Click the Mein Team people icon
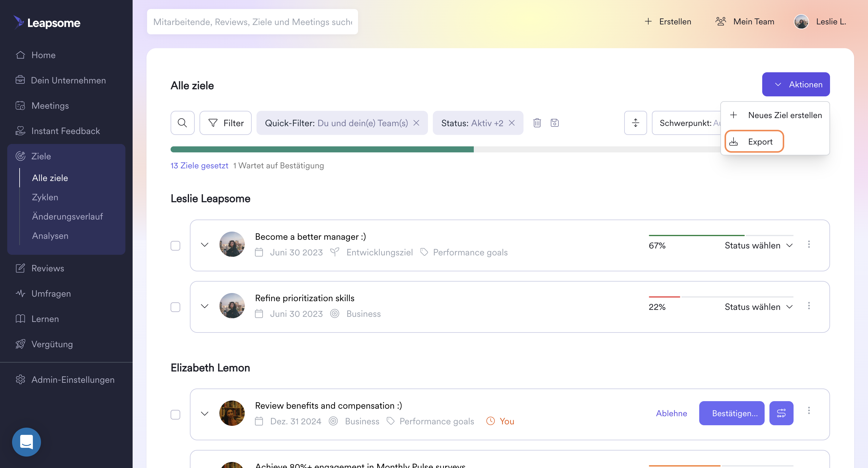Image resolution: width=868 pixels, height=468 pixels. tap(720, 22)
